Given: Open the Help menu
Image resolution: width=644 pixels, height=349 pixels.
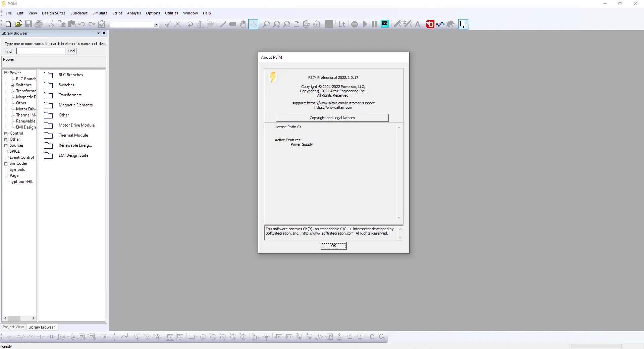Looking at the screenshot, I should coord(207,13).
